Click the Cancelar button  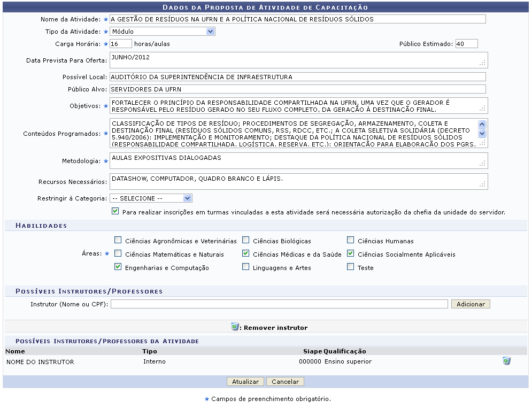285,382
